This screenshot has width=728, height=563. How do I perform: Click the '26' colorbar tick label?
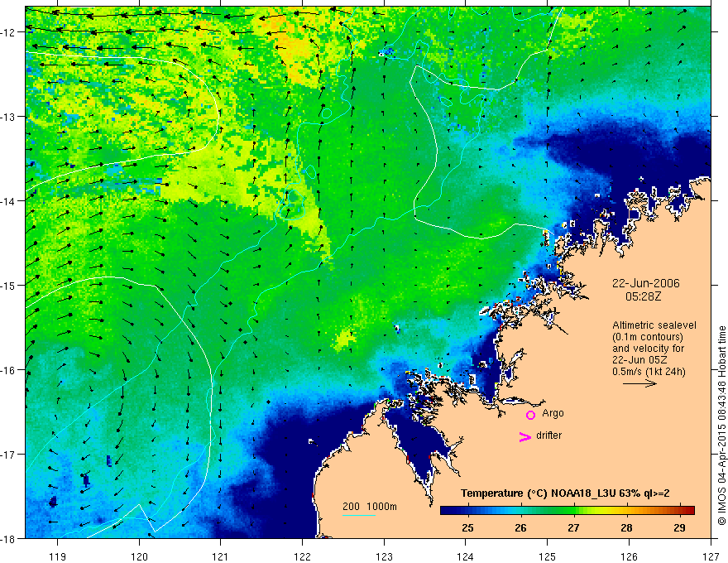pyautogui.click(x=521, y=528)
